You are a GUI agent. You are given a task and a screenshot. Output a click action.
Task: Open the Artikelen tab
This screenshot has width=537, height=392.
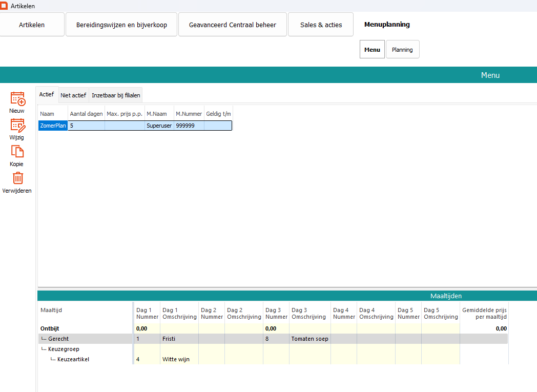[x=32, y=25]
